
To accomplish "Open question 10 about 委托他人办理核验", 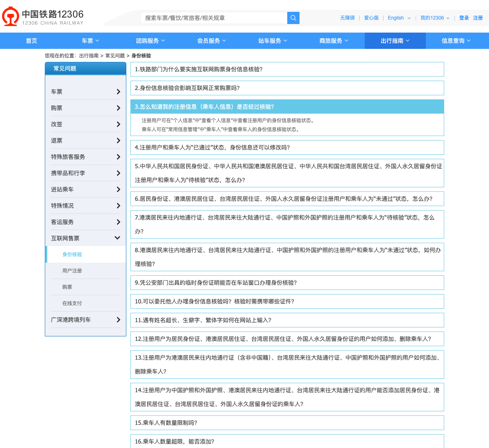I will click(287, 301).
